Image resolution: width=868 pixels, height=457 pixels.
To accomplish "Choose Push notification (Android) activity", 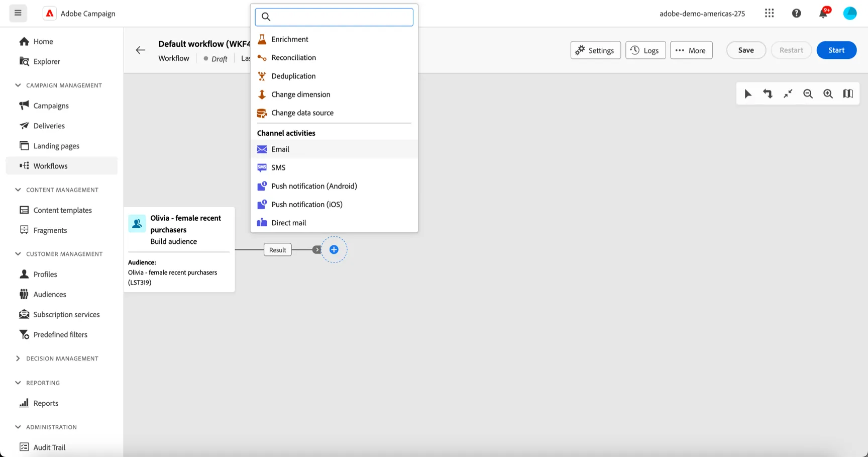I will tap(334, 186).
